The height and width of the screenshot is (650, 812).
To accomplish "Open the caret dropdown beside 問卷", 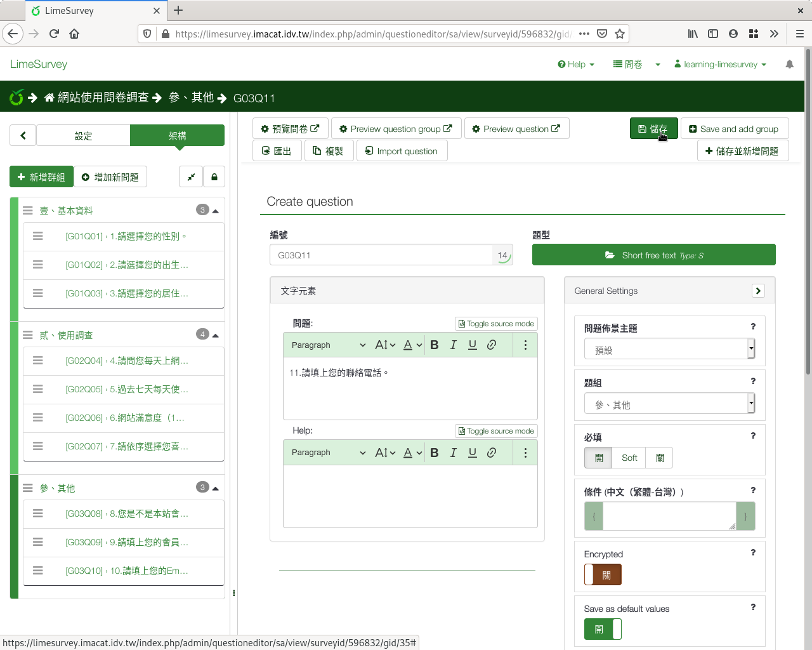I will [658, 64].
